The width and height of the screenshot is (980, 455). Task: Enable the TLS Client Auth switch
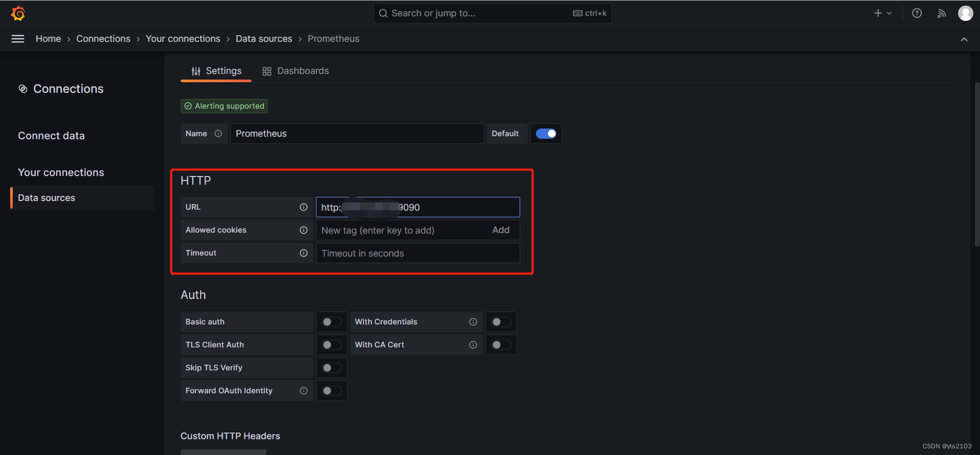(332, 345)
